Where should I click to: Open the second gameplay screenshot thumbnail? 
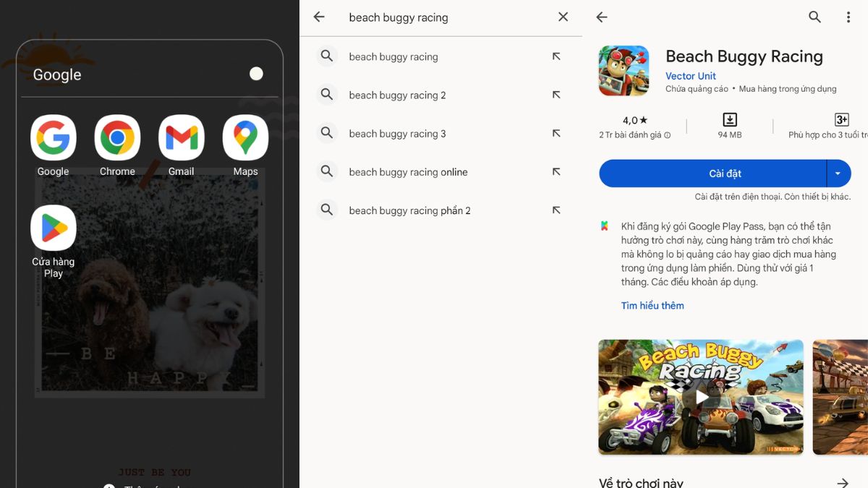841,397
